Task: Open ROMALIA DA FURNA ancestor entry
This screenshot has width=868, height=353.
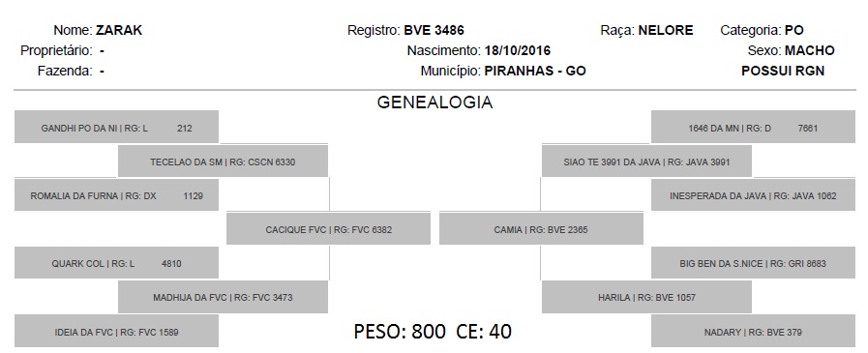Action: (x=116, y=195)
